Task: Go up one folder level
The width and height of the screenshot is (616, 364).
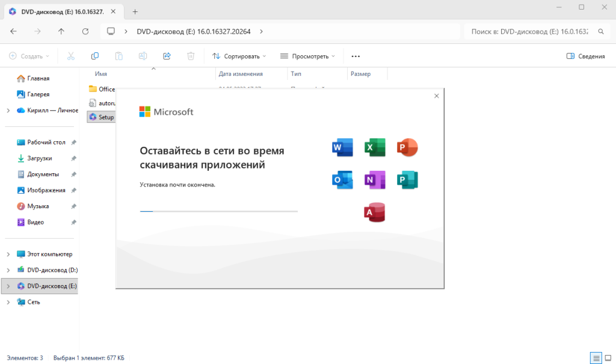Action: (x=61, y=31)
